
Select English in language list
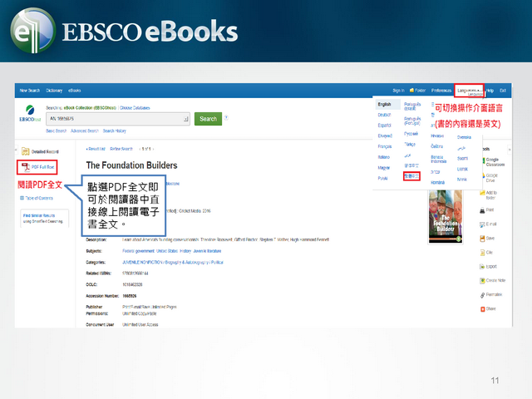click(384, 105)
